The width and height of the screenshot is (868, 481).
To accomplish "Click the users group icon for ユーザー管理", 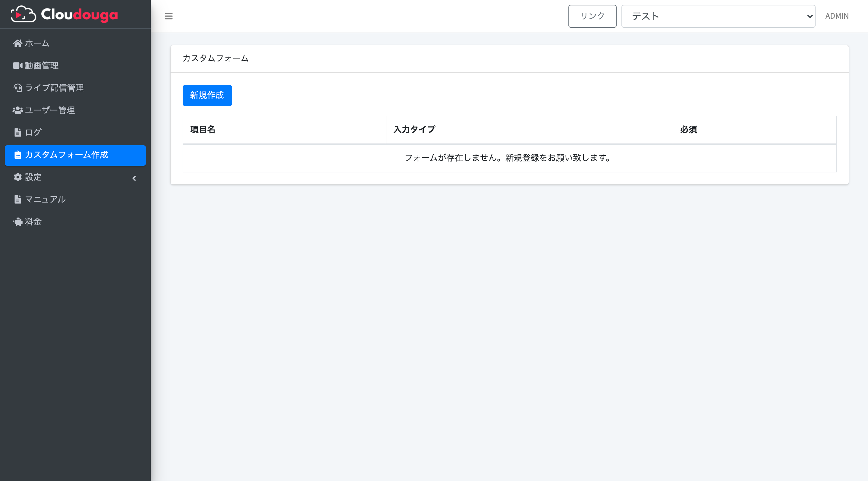I will pyautogui.click(x=17, y=110).
